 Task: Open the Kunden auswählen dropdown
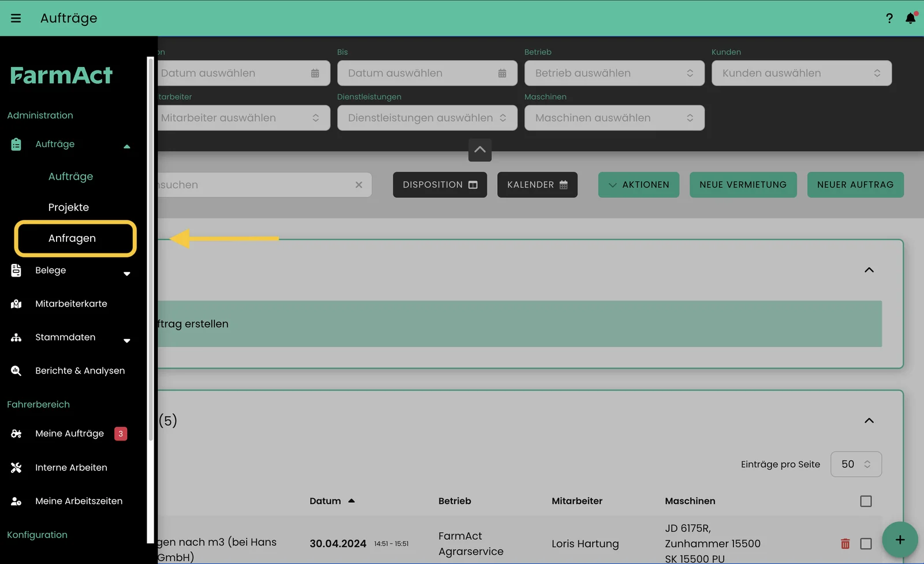point(802,73)
